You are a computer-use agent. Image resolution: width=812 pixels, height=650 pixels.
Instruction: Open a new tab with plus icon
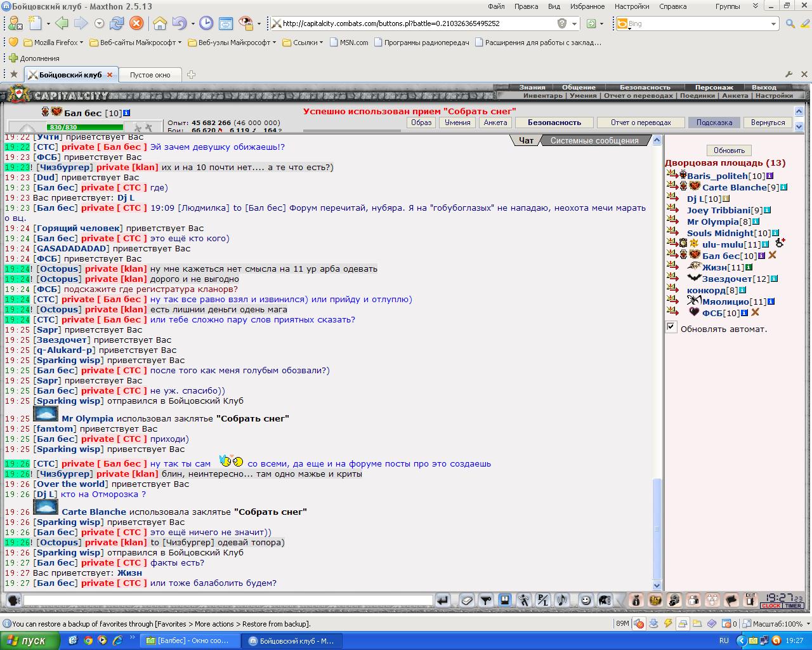coord(192,75)
